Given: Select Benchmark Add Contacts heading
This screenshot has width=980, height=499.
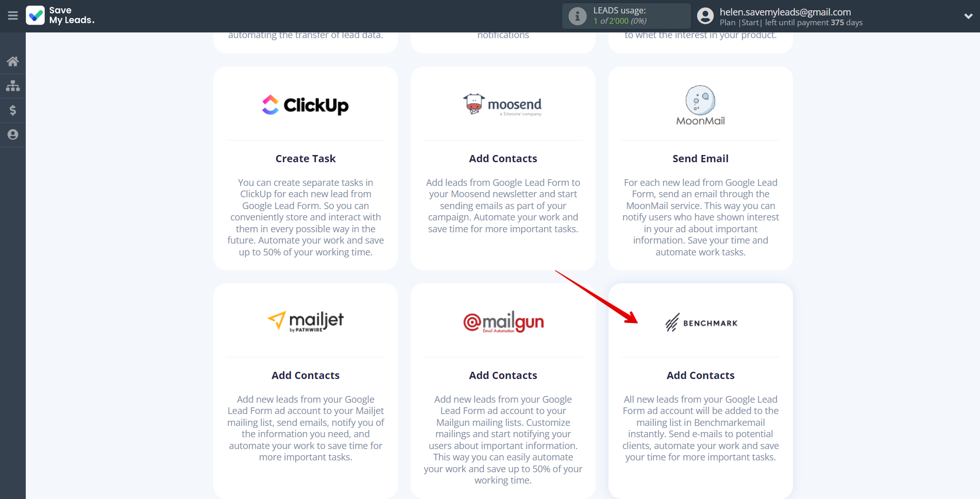Looking at the screenshot, I should 700,375.
